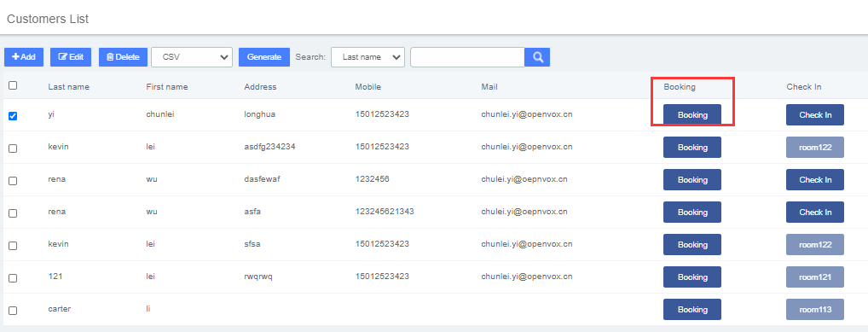Click the address cell 'rwqrwq'
This screenshot has height=332, width=868.
point(258,277)
